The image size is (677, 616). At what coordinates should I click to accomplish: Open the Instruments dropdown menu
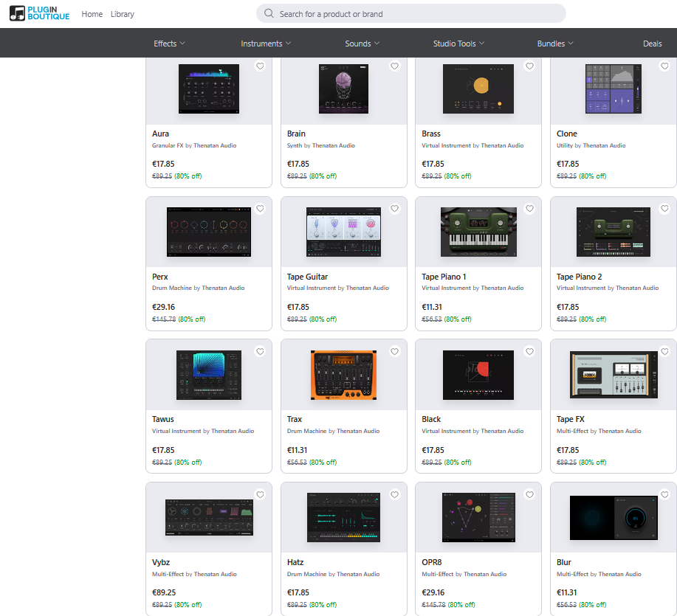tap(266, 44)
